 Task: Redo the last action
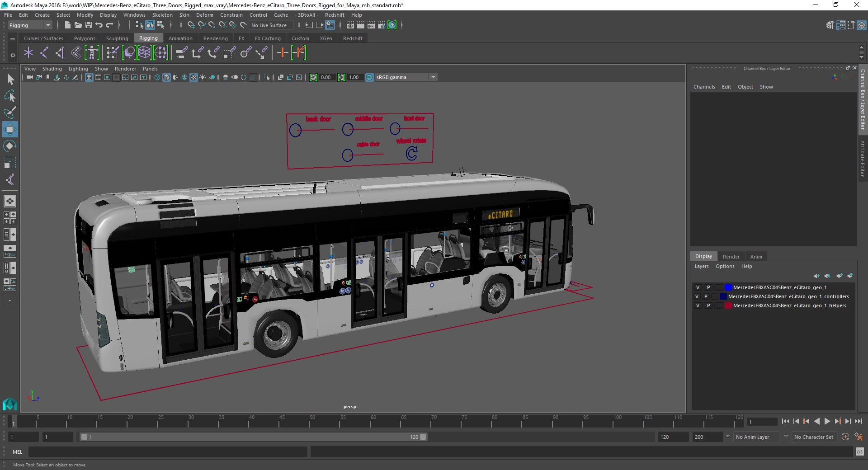[109, 25]
